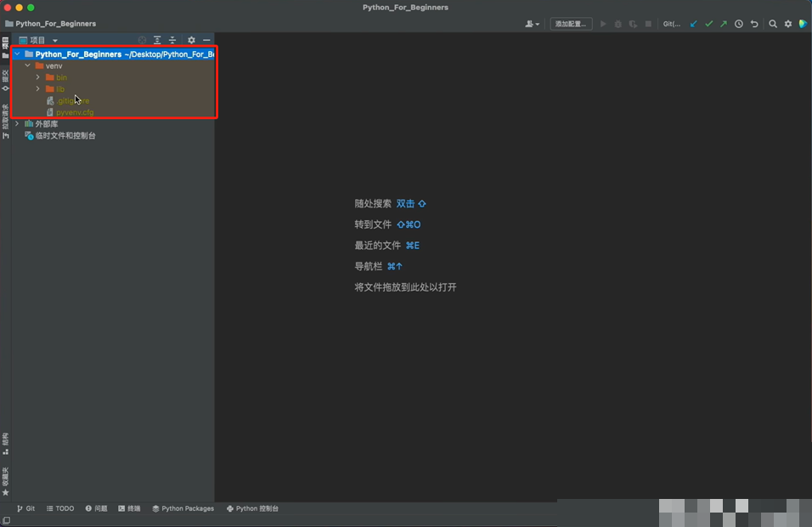The image size is (812, 527).
Task: Click the Run with Coverage icon
Action: (633, 24)
